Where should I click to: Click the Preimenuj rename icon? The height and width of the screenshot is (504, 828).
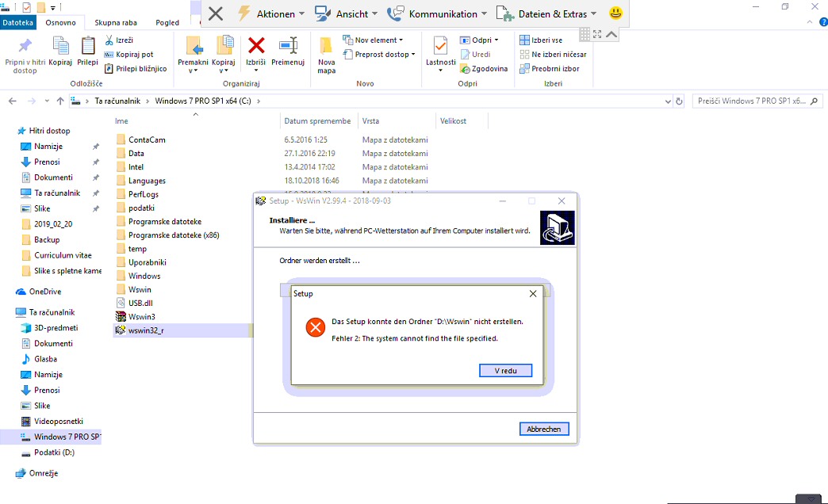pyautogui.click(x=288, y=45)
